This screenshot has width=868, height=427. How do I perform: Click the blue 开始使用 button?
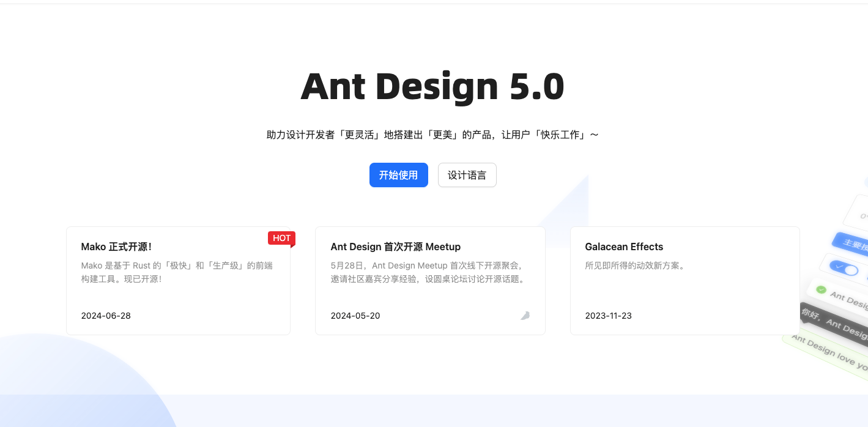tap(399, 175)
